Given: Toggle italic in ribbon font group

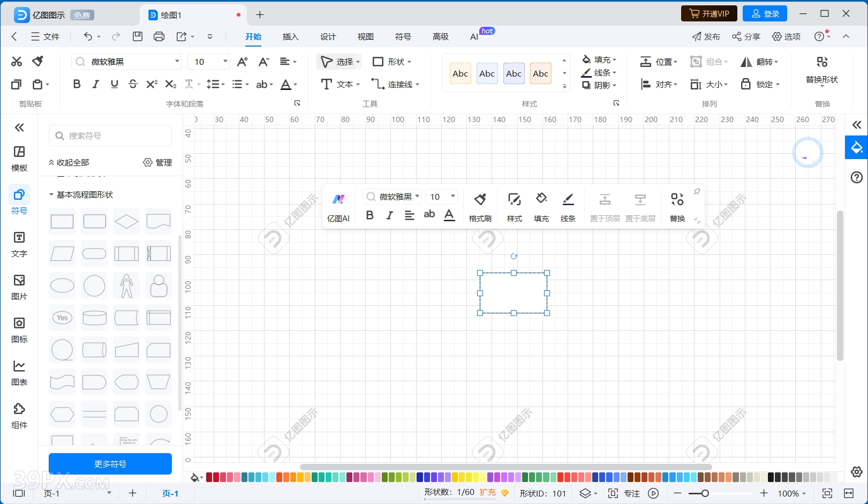Looking at the screenshot, I should coord(96,84).
